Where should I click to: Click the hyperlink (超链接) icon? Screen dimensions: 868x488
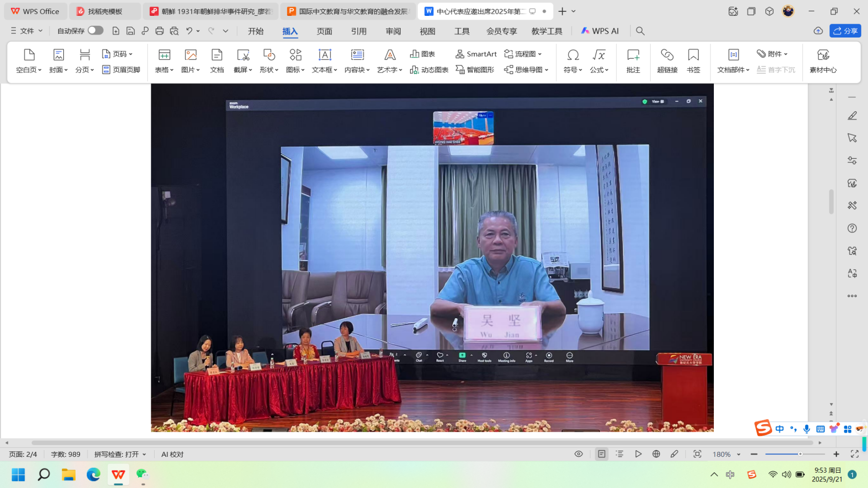(x=667, y=61)
